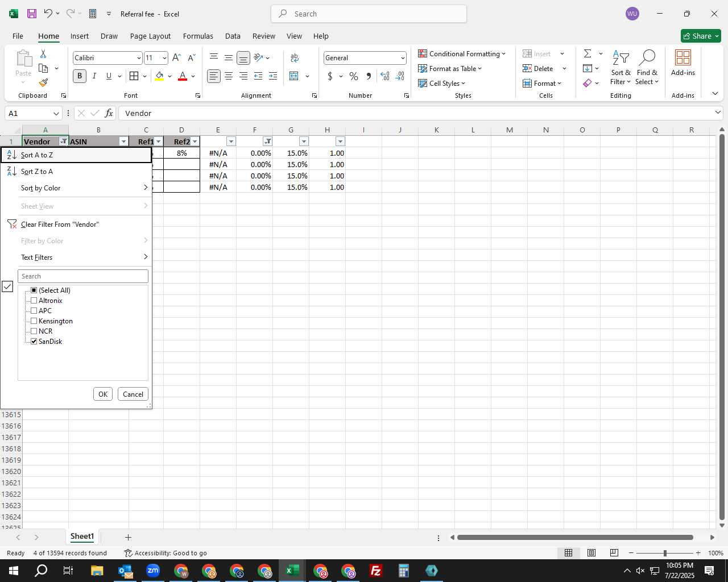Click the Underline icon

(x=109, y=76)
